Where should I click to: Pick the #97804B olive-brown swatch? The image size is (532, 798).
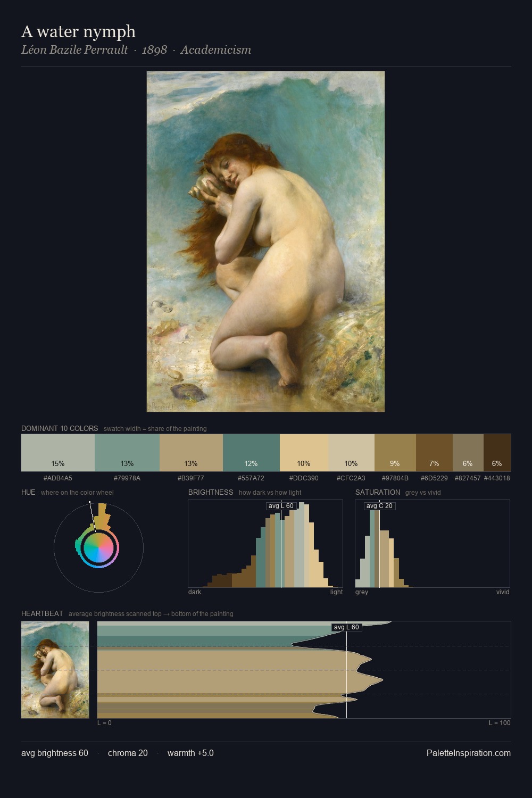[395, 453]
